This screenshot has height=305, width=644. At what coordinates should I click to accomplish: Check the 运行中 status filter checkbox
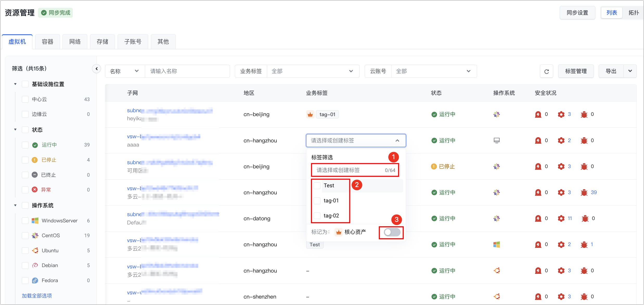(x=25, y=145)
